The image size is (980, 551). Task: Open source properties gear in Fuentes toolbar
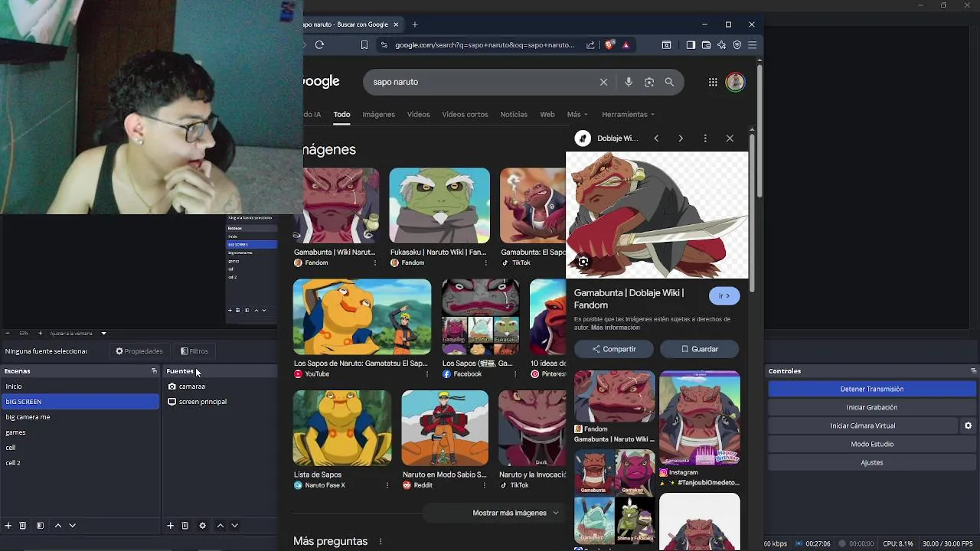tap(202, 526)
